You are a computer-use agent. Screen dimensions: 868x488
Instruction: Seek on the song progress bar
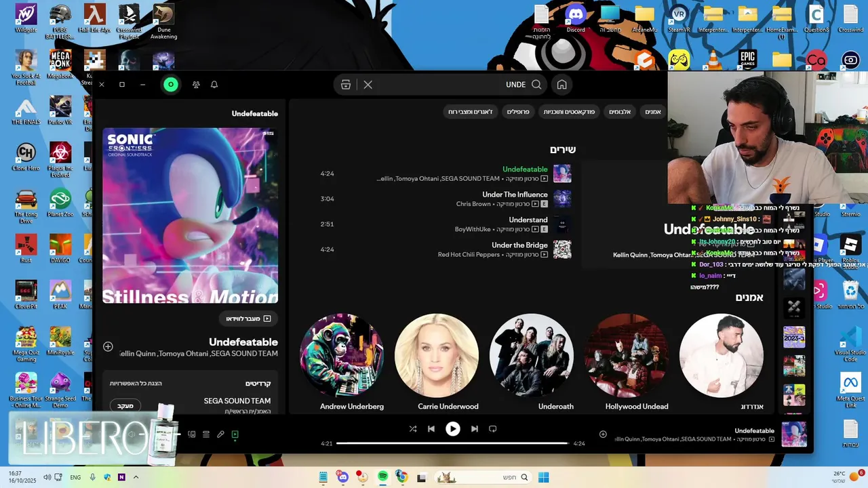(x=452, y=443)
